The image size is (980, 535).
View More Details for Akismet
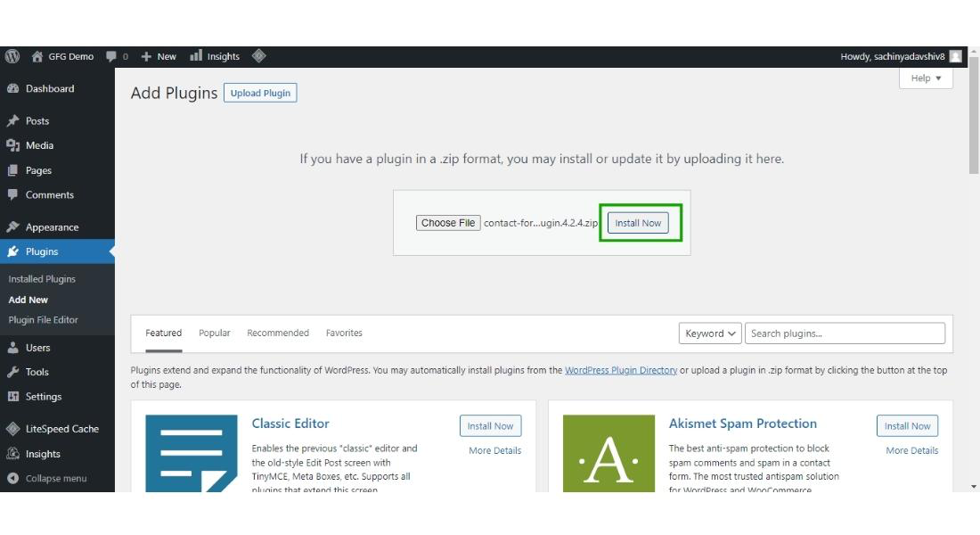tap(912, 450)
